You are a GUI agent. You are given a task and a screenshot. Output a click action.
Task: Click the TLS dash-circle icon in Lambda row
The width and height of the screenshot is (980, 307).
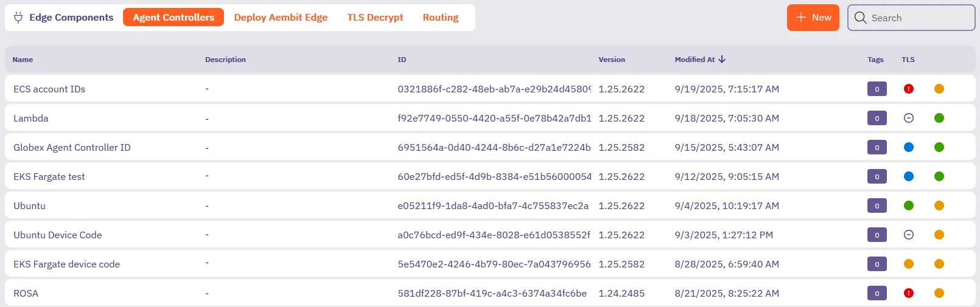[x=909, y=118]
